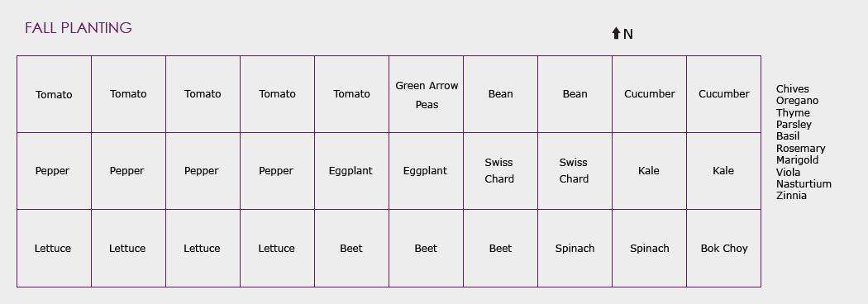Select Rosemary in the side list
The height and width of the screenshot is (304, 868).
[800, 148]
